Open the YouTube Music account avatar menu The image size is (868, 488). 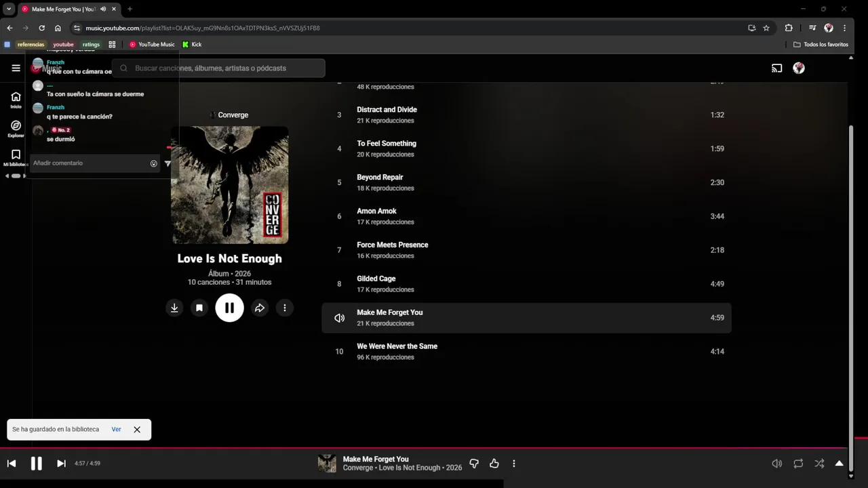click(799, 68)
